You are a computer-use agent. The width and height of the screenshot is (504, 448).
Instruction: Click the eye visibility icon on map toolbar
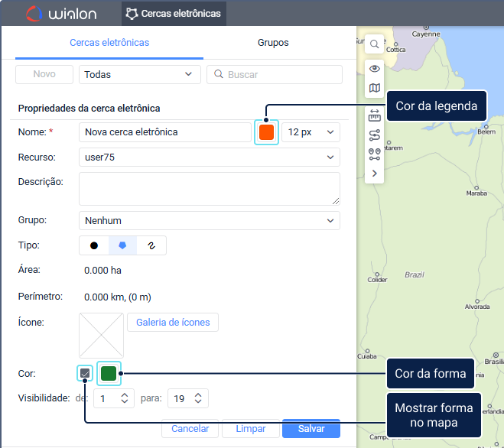[x=374, y=69]
